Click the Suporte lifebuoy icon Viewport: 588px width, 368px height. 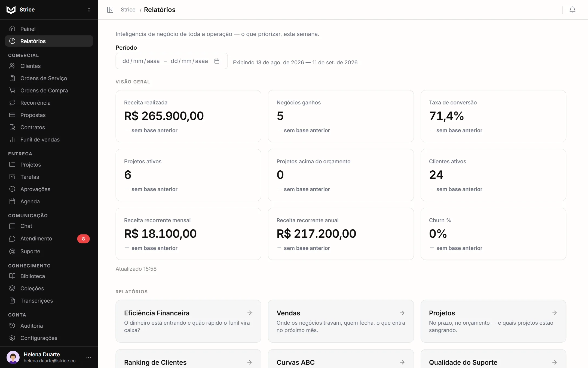tap(12, 251)
